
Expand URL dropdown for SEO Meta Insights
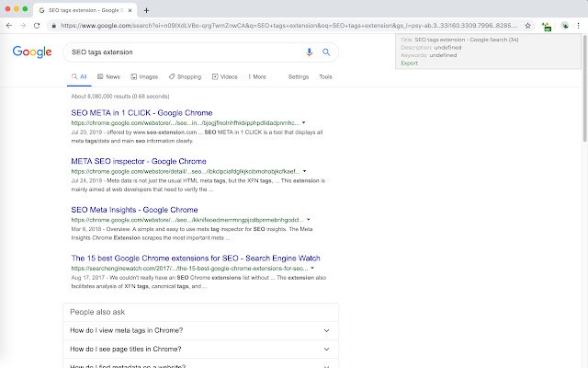(x=309, y=220)
